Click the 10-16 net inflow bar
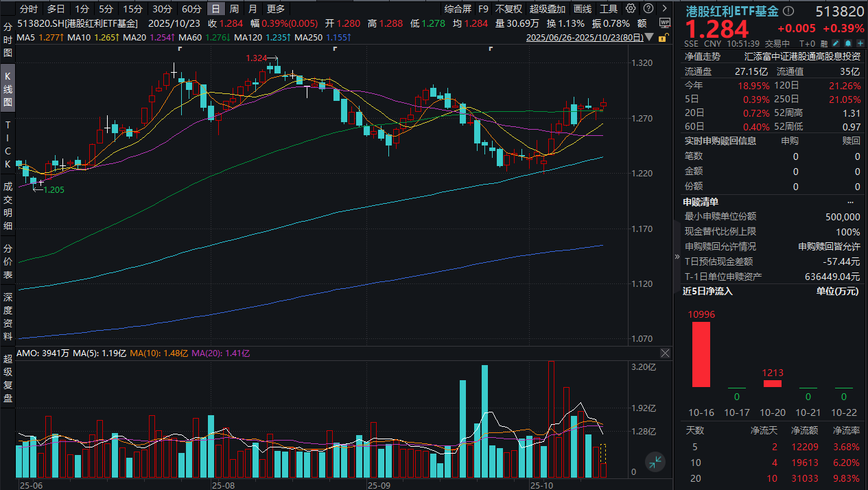868x490 pixels. tap(701, 354)
